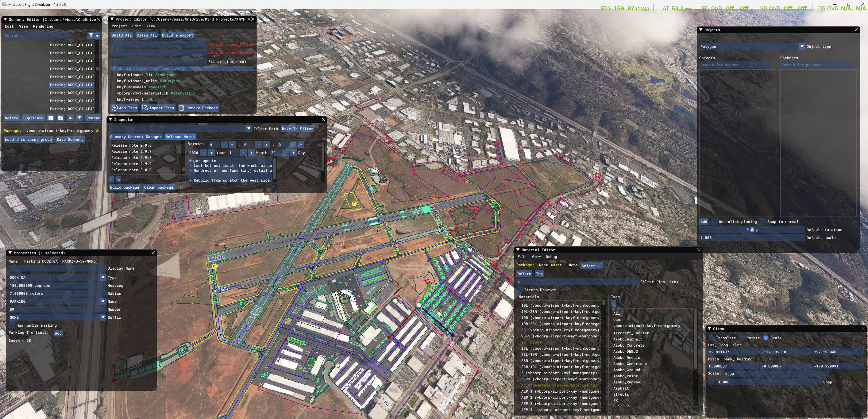Click the filter funnel icon in Scenery Editor
Image resolution: width=868 pixels, height=419 pixels.
[91, 35]
